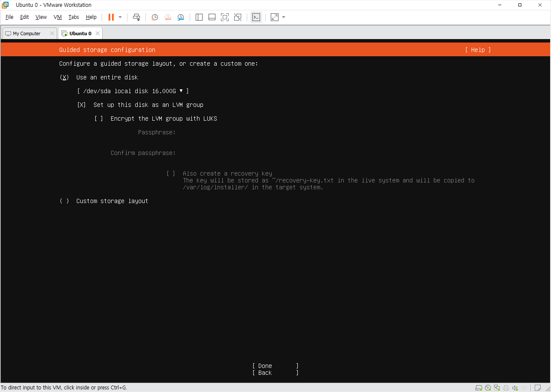
Task: Minimize the VMware Workstation window
Action: click(500, 5)
